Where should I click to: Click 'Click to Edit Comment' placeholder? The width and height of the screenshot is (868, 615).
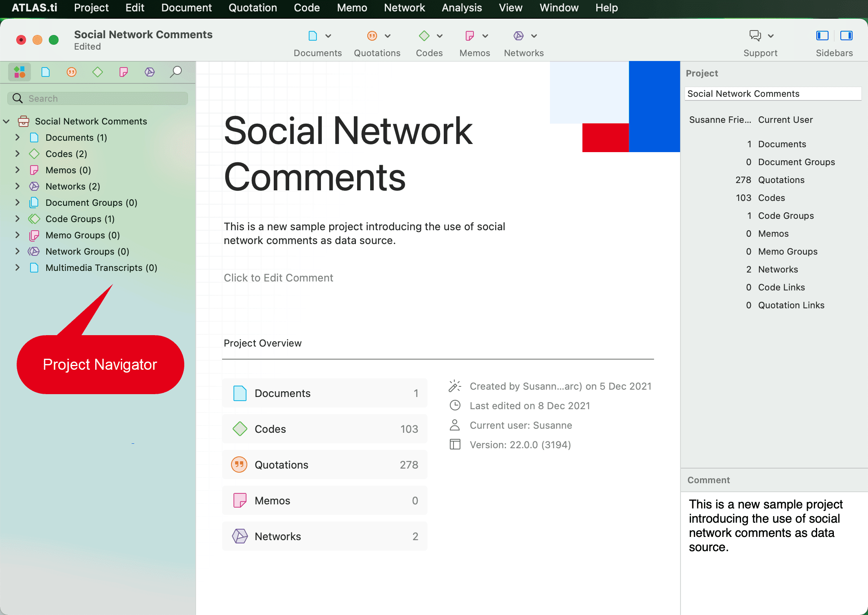(278, 278)
